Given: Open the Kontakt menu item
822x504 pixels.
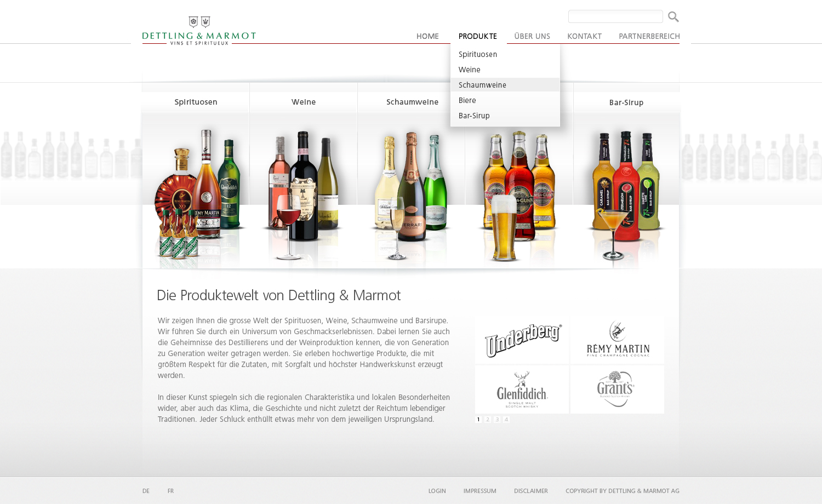Looking at the screenshot, I should (584, 36).
